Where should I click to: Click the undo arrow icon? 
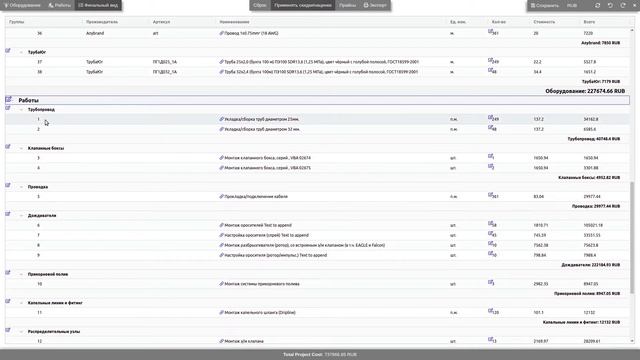610,5
